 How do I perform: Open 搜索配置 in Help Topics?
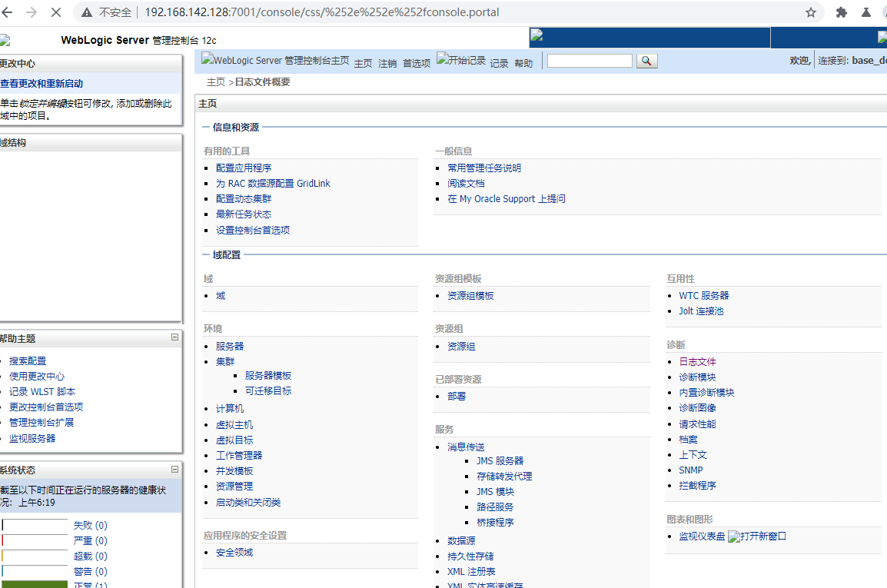click(27, 361)
